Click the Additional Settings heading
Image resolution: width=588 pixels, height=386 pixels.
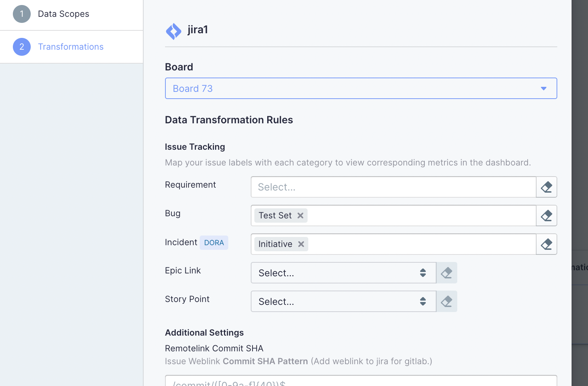pyautogui.click(x=204, y=333)
